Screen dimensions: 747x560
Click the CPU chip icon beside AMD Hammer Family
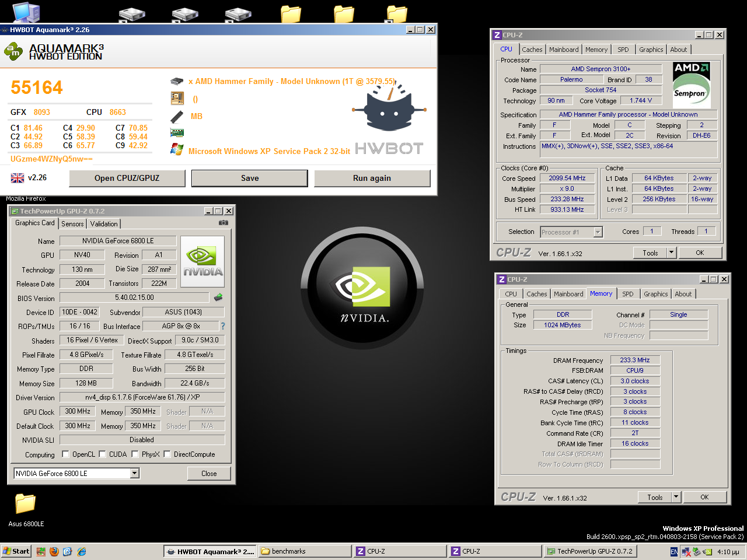[x=177, y=81]
